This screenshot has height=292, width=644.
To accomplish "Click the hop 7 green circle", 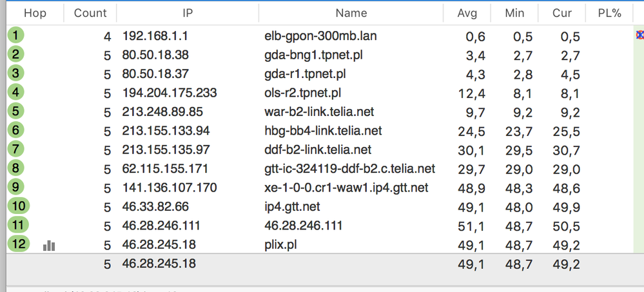I will [x=15, y=150].
